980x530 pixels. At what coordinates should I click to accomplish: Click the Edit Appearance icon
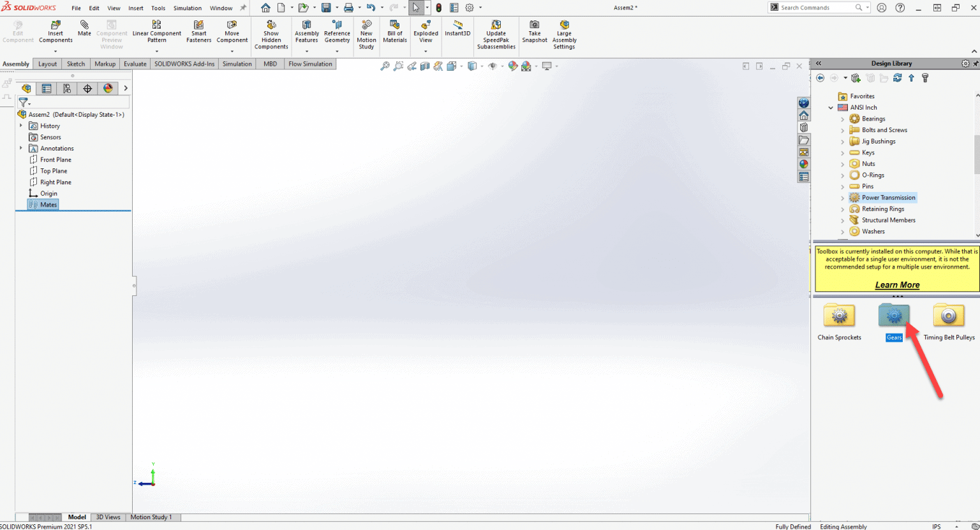click(x=513, y=66)
